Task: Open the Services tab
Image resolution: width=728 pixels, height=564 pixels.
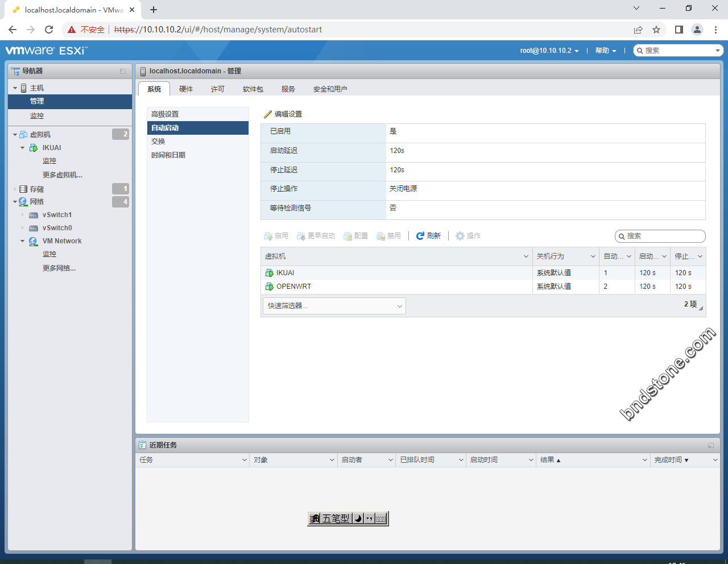Action: 288,89
